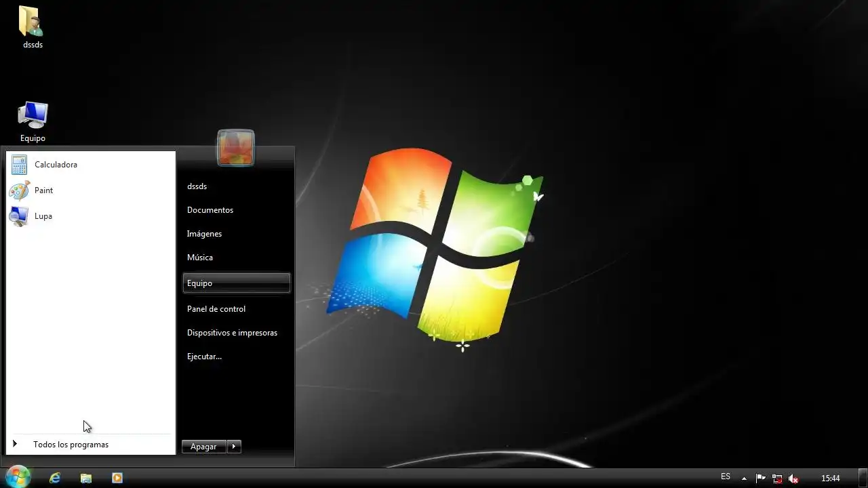Viewport: 868px width, 488px height.
Task: Open Action Center flag tray icon
Action: point(760,479)
